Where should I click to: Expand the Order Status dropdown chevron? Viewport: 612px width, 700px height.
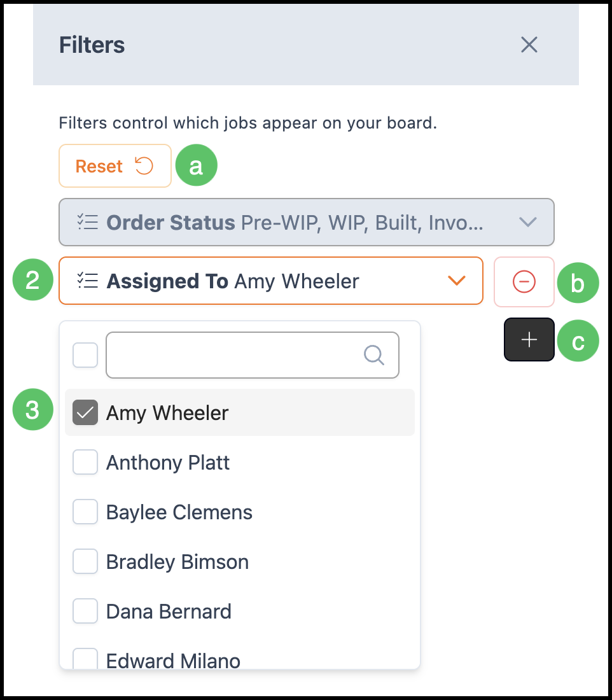pos(527,222)
